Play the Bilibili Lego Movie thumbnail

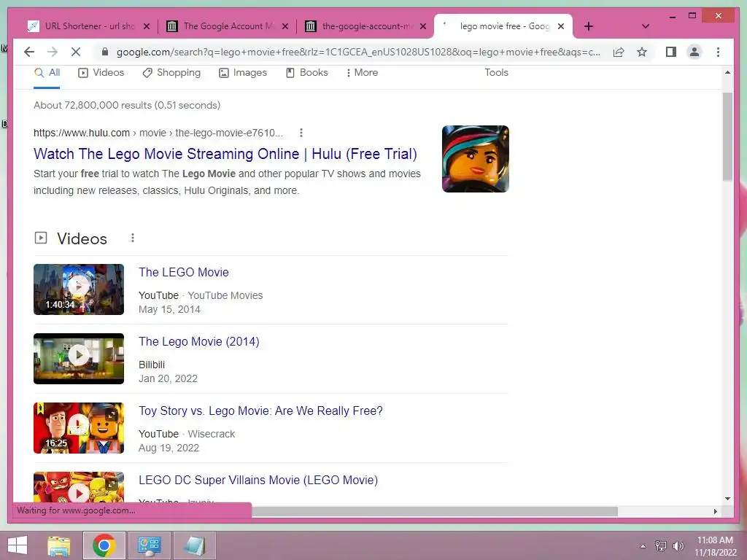point(79,359)
